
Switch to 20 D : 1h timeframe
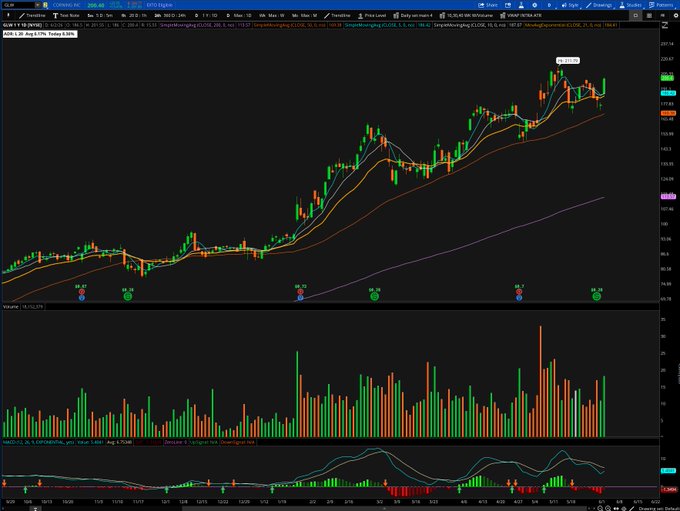(134, 15)
